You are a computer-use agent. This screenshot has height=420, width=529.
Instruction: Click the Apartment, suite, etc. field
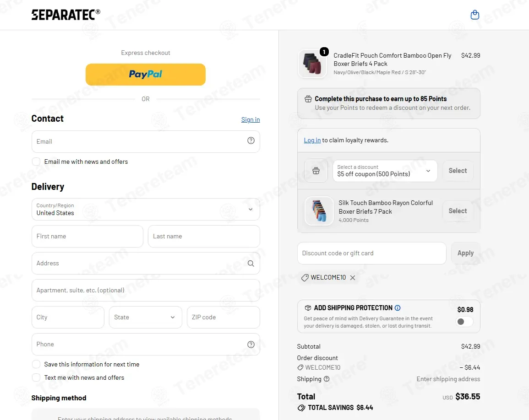146,290
